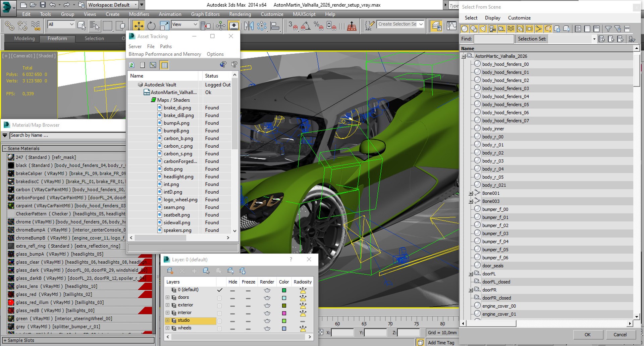The width and height of the screenshot is (644, 346).
Task: Click the Bind to Space Warp icon
Action: click(35, 26)
